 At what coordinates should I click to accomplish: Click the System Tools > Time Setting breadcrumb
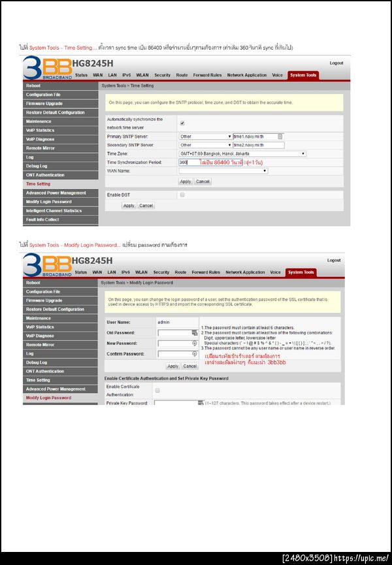pos(127,86)
